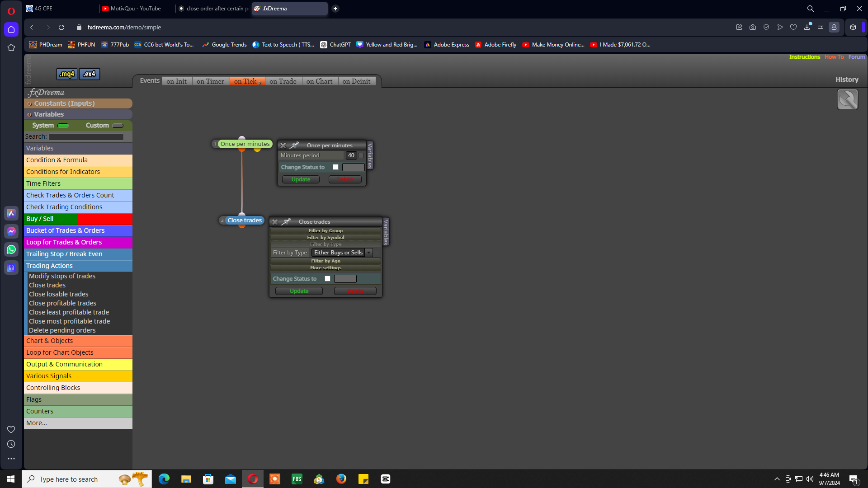Viewport: 868px width, 488px height.
Task: Tick Change Status checkbox in Once per minutes
Action: 335,167
